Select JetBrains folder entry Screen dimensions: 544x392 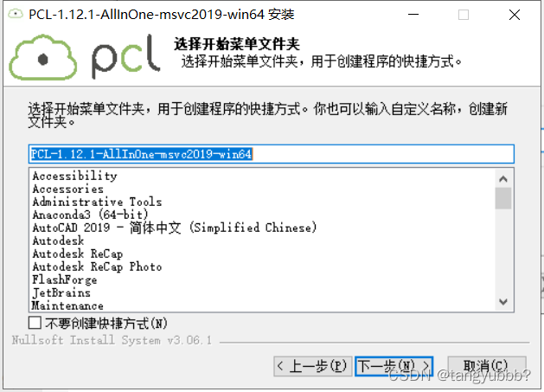click(x=61, y=292)
